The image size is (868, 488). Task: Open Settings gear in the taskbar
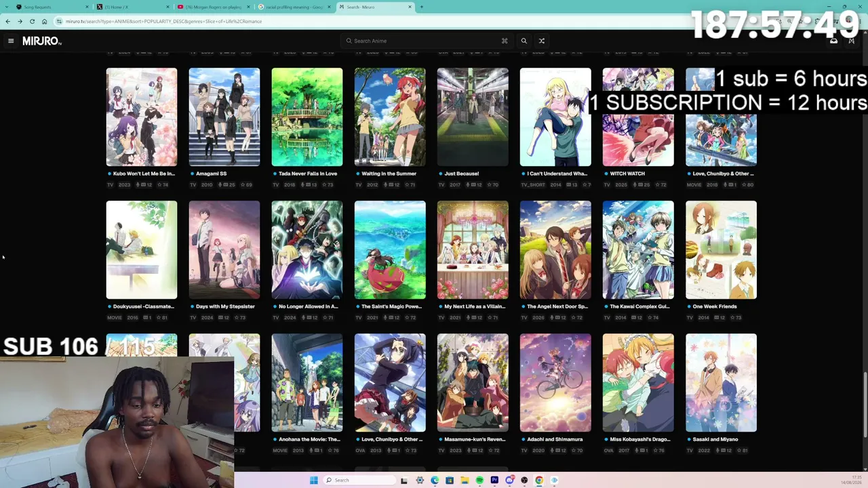pyautogui.click(x=420, y=481)
